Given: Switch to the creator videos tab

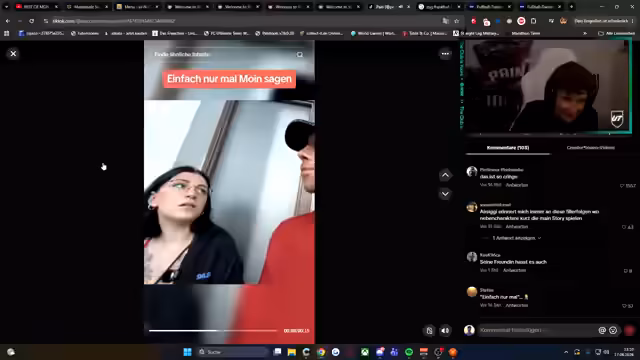Looking at the screenshot, I should pos(591,148).
